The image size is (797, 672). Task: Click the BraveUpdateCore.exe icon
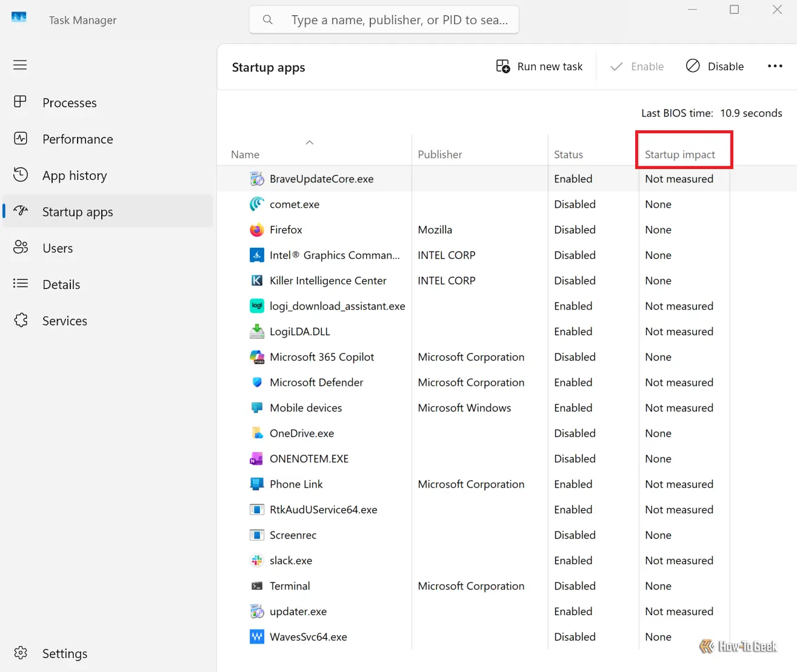tap(257, 179)
